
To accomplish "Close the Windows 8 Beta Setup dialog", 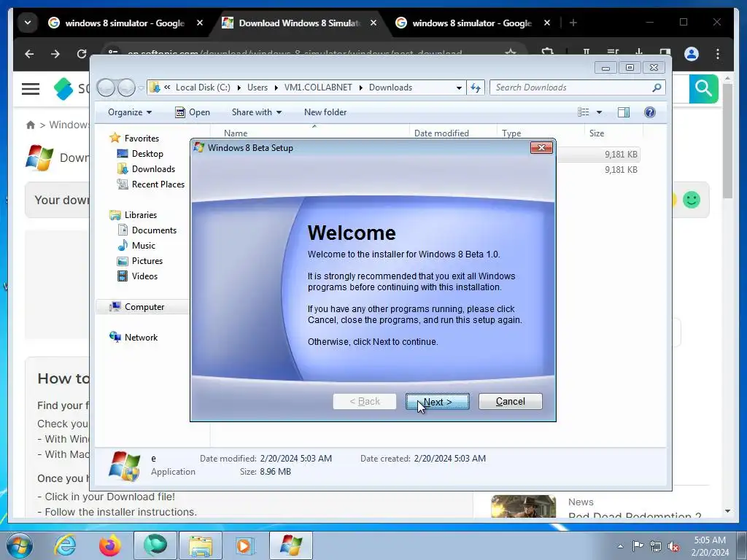I will [542, 147].
